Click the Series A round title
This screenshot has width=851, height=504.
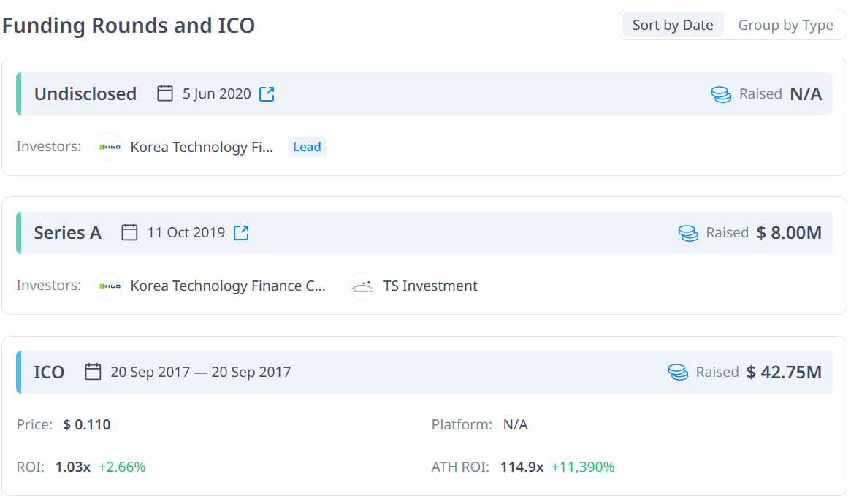tap(67, 233)
